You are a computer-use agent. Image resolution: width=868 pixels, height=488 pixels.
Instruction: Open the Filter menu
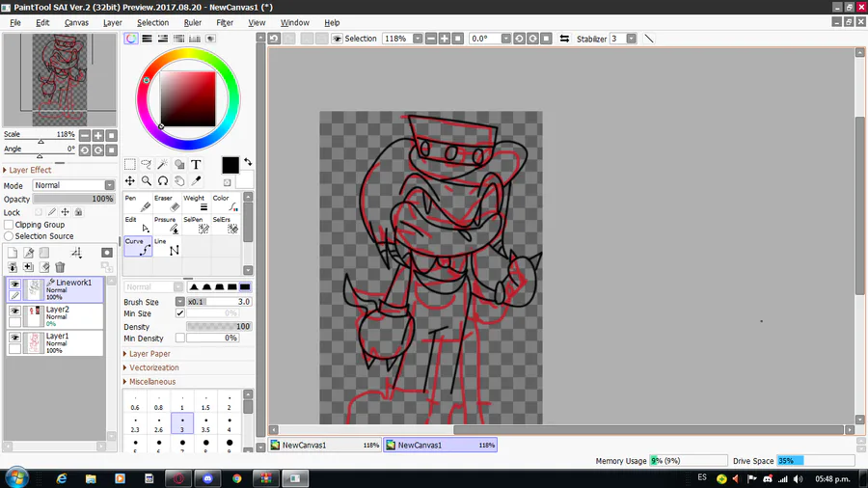click(225, 23)
